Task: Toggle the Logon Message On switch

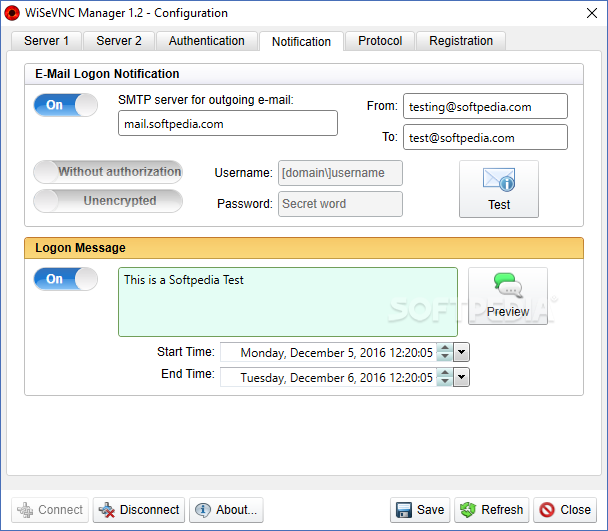Action: click(x=66, y=279)
